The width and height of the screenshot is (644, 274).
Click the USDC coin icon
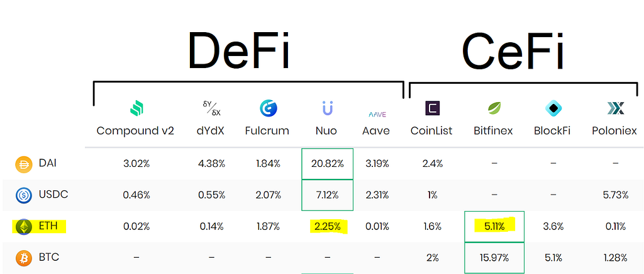click(24, 195)
